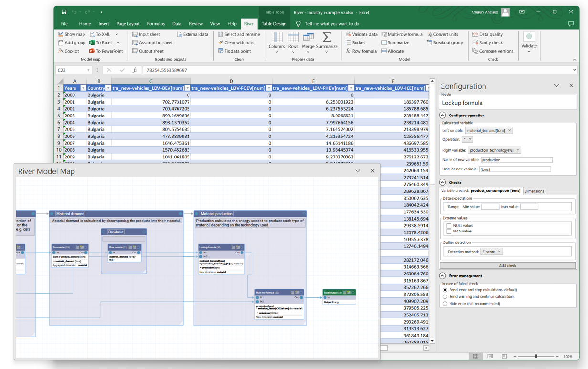Image resolution: width=588 pixels, height=369 pixels.
Task: Switch to the Table Design tab
Action: point(274,23)
